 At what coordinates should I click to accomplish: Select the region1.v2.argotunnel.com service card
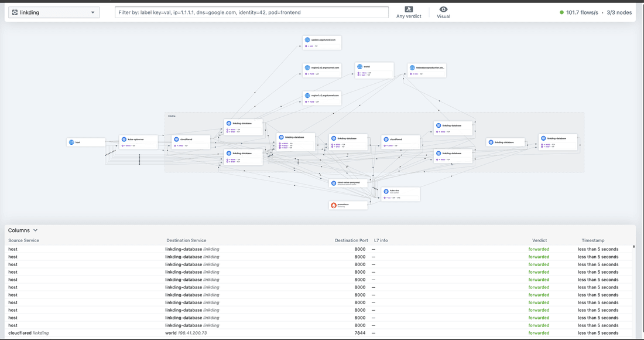[x=321, y=98]
